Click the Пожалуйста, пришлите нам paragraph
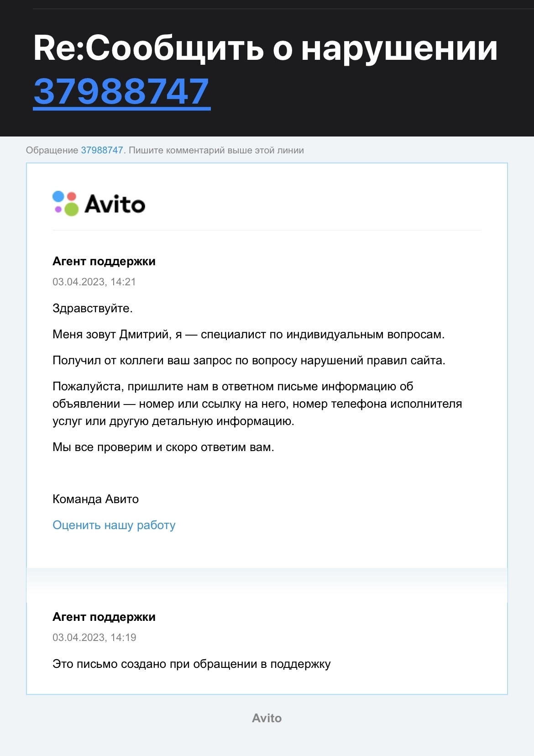Viewport: 534px width, 756px height. (x=257, y=404)
